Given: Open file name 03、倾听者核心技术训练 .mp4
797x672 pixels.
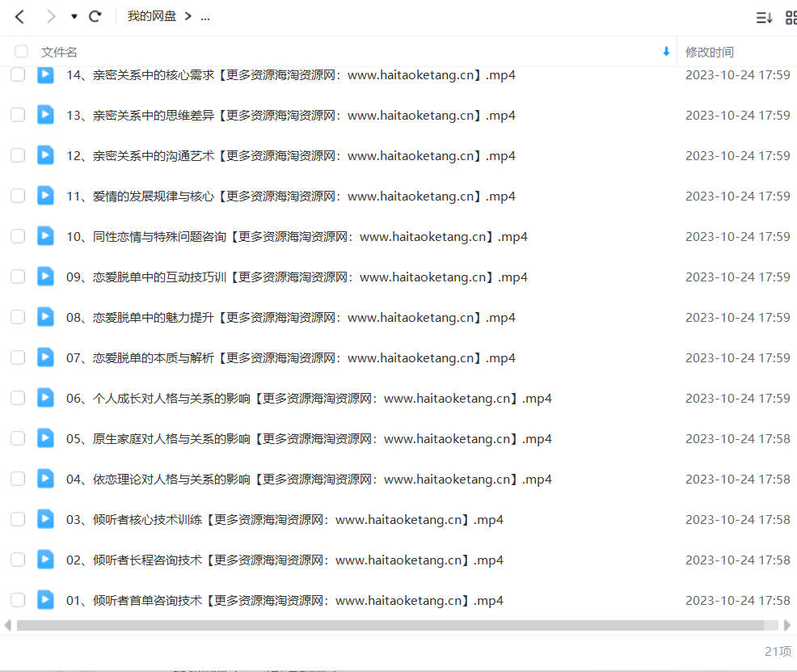Looking at the screenshot, I should click(x=285, y=519).
